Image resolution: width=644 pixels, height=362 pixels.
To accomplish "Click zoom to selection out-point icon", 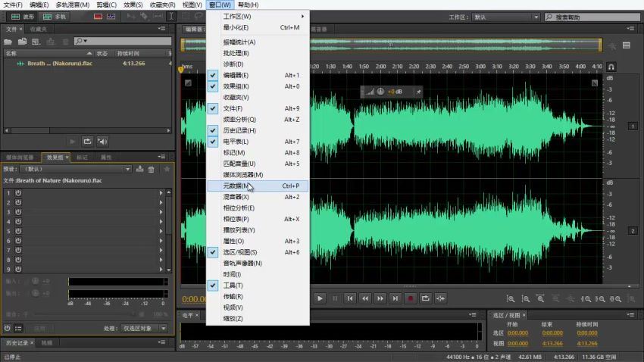I will (x=601, y=299).
